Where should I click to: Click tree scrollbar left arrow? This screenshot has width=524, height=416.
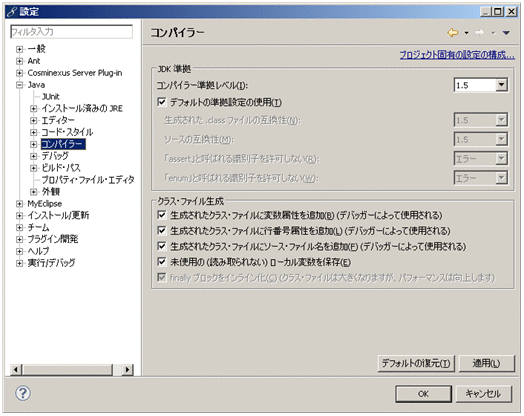[16, 370]
